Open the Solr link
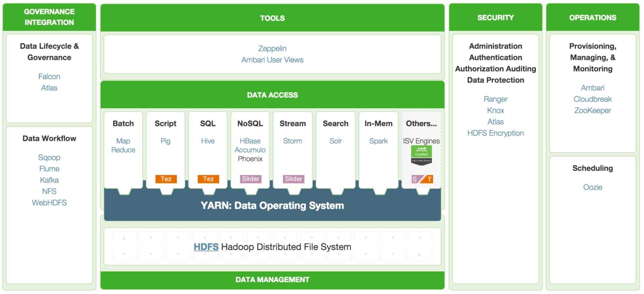 (335, 141)
